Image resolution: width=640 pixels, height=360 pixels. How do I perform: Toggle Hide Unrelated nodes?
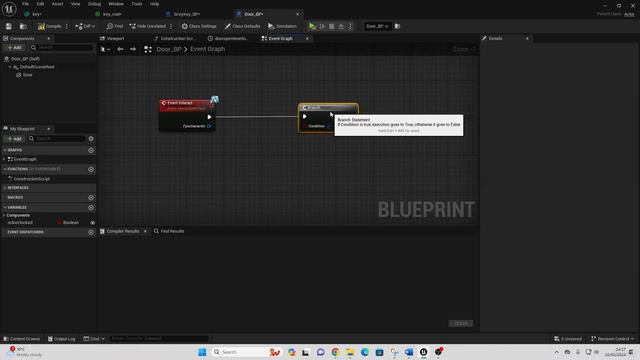pyautogui.click(x=147, y=26)
